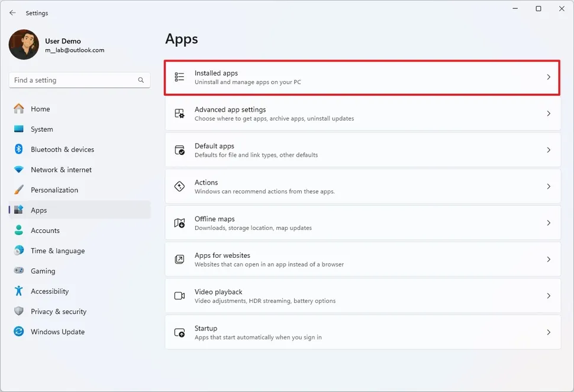574x392 pixels.
Task: Expand the Startup row chevron
Action: (x=548, y=332)
